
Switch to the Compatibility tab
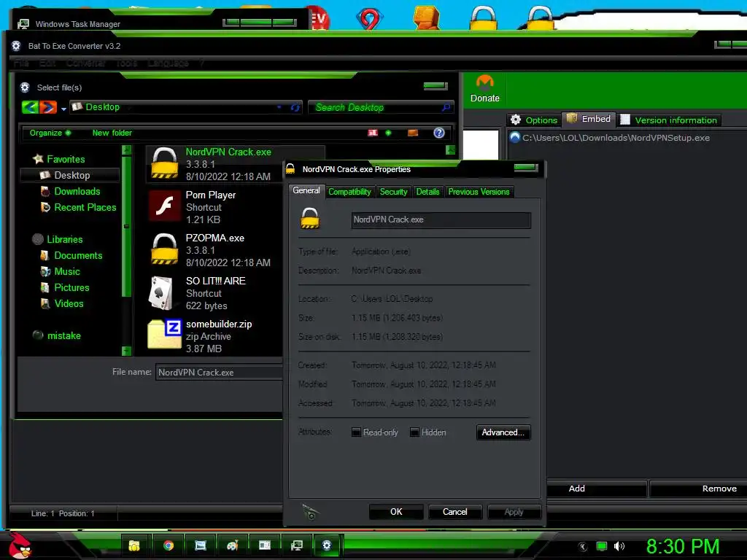(x=349, y=192)
